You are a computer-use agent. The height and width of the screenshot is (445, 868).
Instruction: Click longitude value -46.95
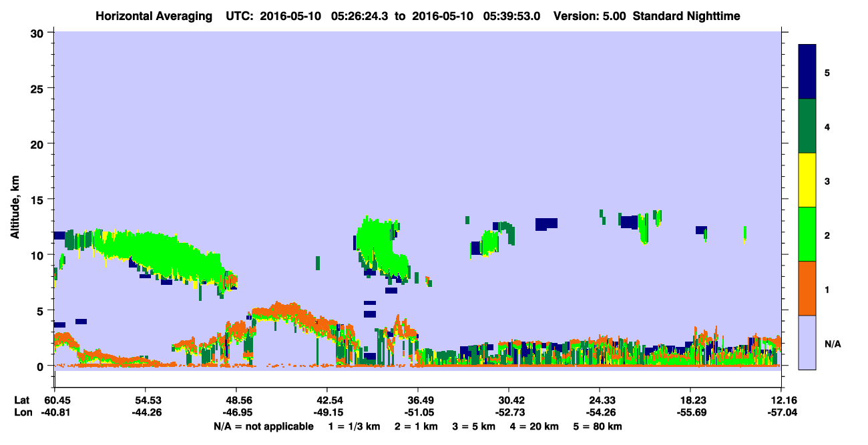(x=236, y=412)
